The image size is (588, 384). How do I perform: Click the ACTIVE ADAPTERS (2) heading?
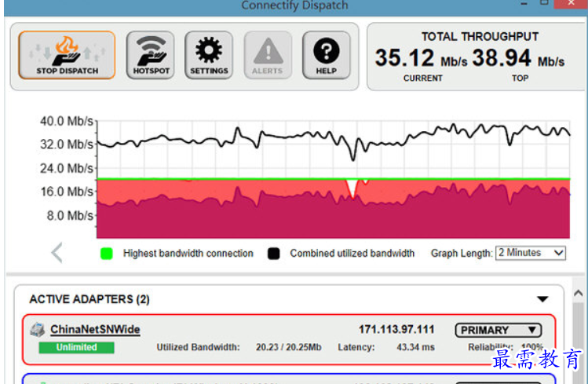point(89,299)
